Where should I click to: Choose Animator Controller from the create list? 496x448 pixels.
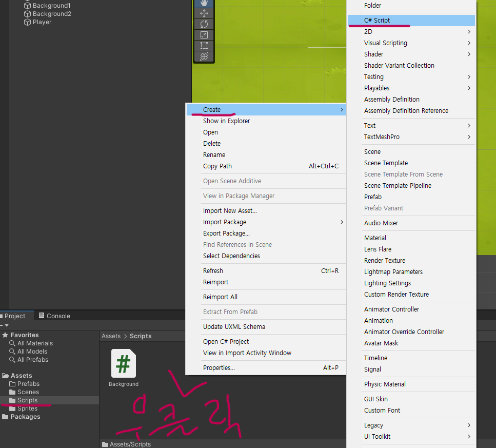point(391,309)
